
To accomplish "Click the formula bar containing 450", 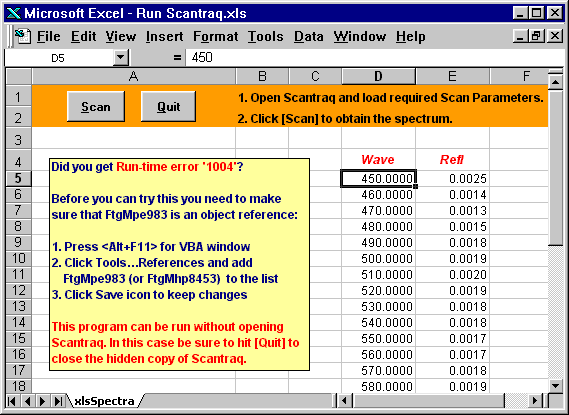I will click(x=375, y=58).
